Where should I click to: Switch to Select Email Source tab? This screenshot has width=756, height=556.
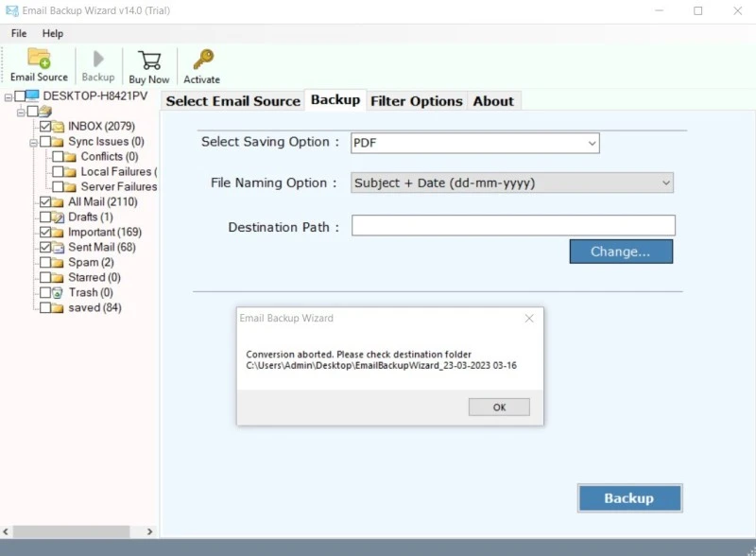(x=232, y=101)
